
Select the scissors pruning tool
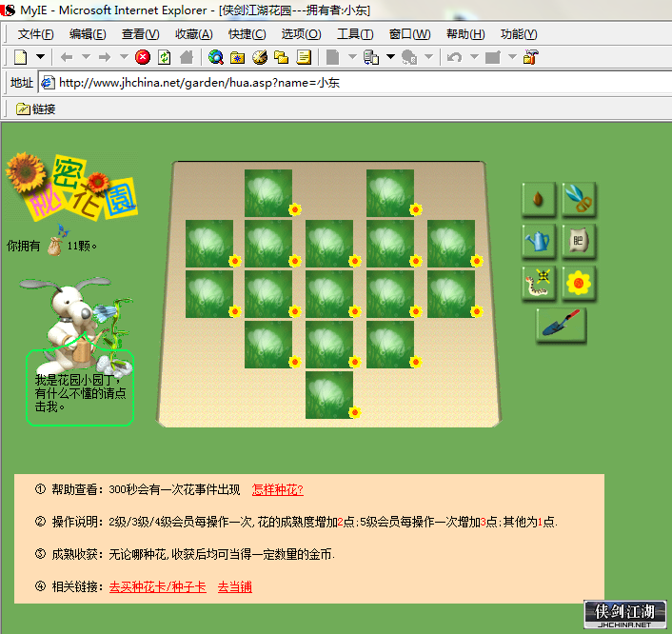click(579, 199)
